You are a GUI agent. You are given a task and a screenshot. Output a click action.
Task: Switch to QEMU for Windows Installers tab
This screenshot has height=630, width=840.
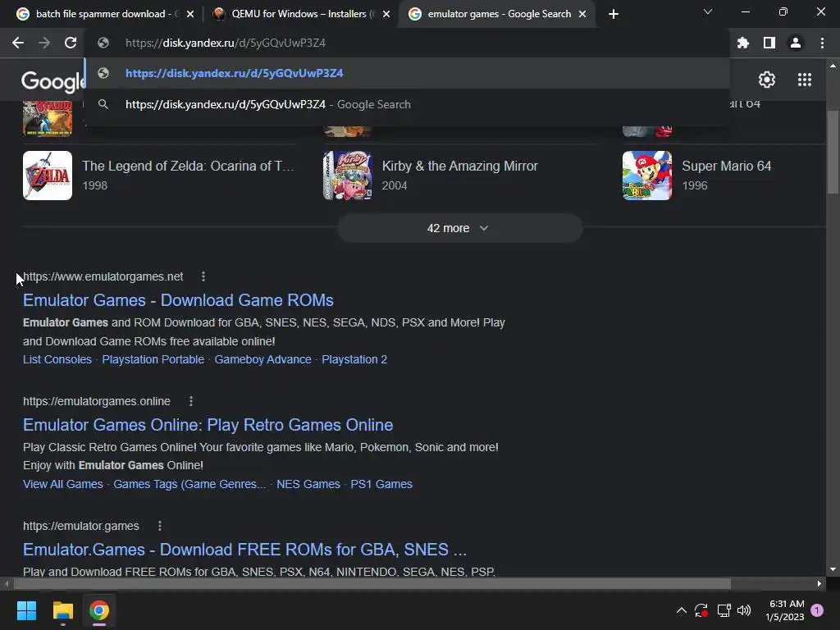click(x=301, y=14)
